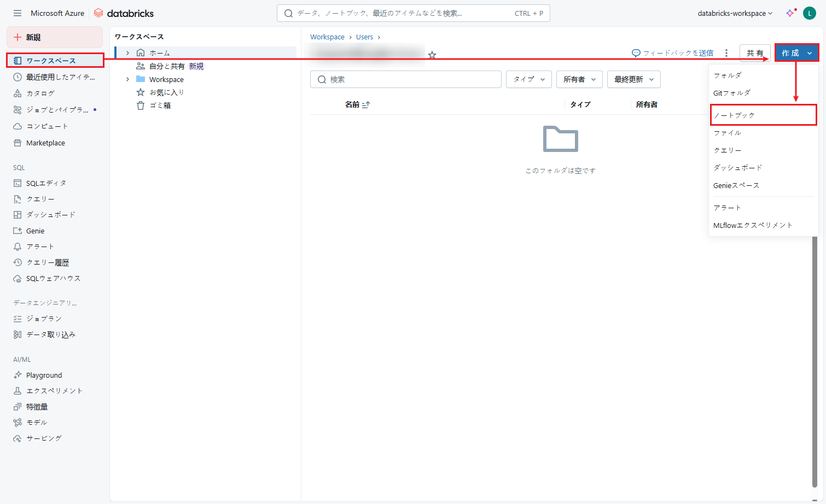Screen dimensions: 826x504
Task: Click the 所有者 column header
Action: tap(647, 104)
